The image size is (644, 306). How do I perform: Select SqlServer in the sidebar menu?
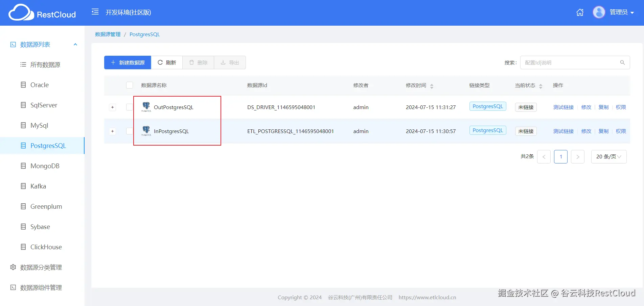coord(42,105)
